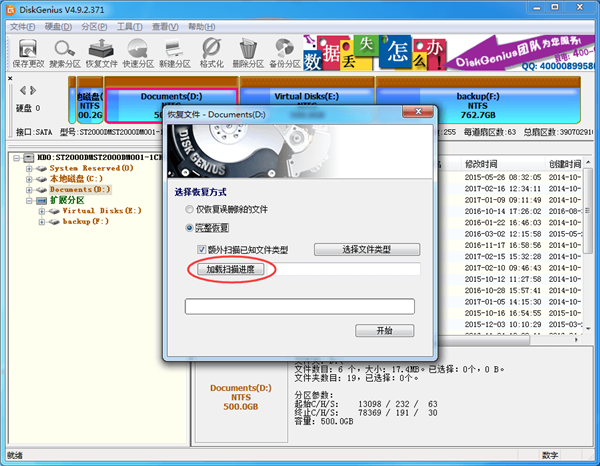Click the drive icon beside 本地磁盘 (C:)
This screenshot has width=600, height=466.
[x=42, y=179]
